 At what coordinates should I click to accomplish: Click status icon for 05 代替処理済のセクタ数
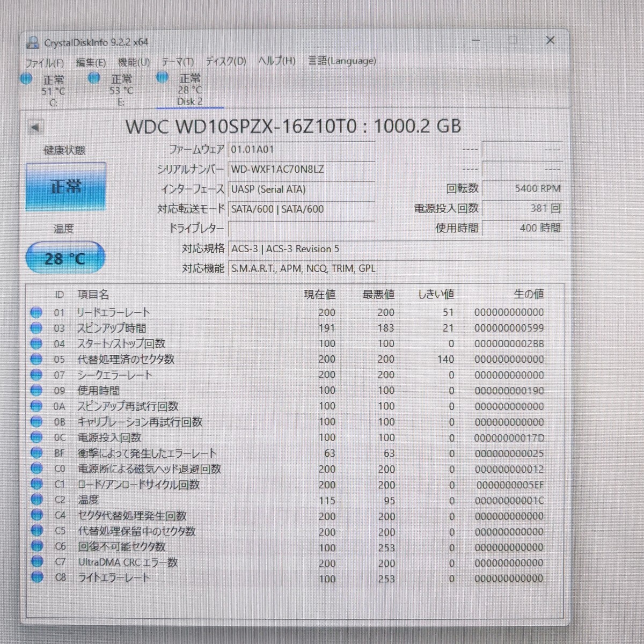pyautogui.click(x=36, y=359)
